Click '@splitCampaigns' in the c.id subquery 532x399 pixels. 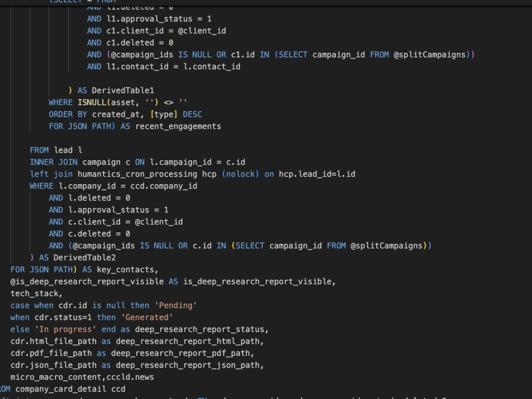[x=386, y=246]
